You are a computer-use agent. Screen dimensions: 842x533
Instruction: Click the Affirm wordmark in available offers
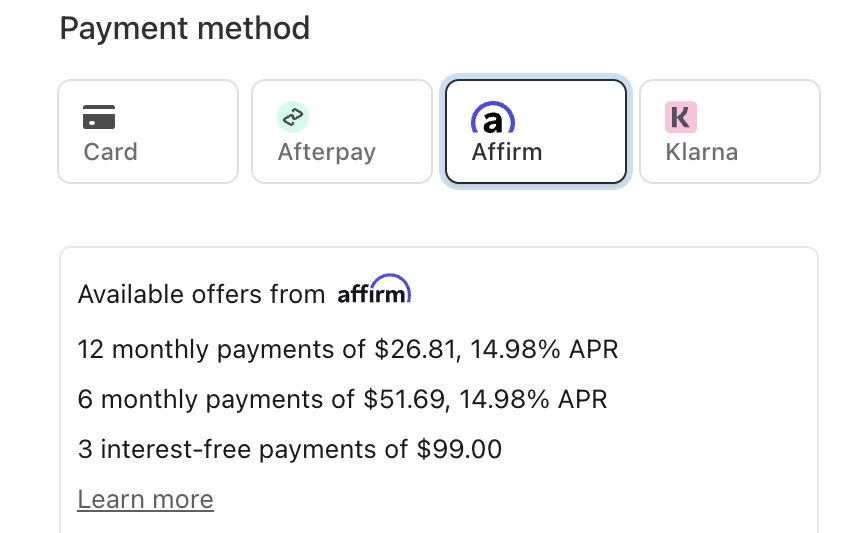[374, 292]
